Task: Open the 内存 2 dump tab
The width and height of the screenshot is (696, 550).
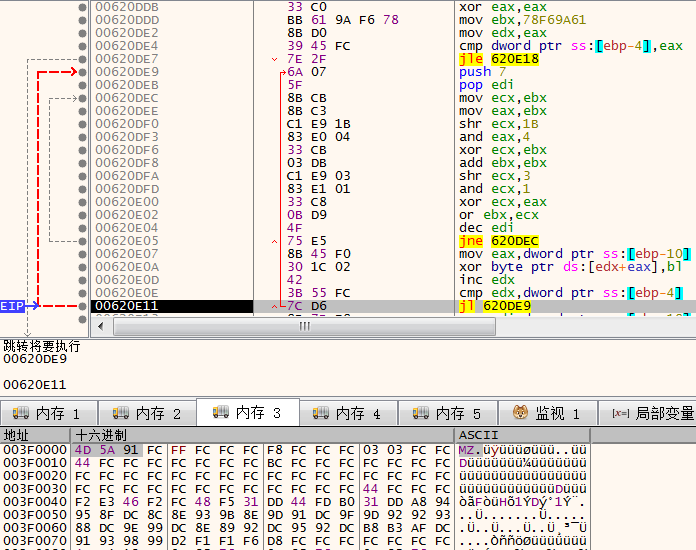Action: [x=148, y=414]
